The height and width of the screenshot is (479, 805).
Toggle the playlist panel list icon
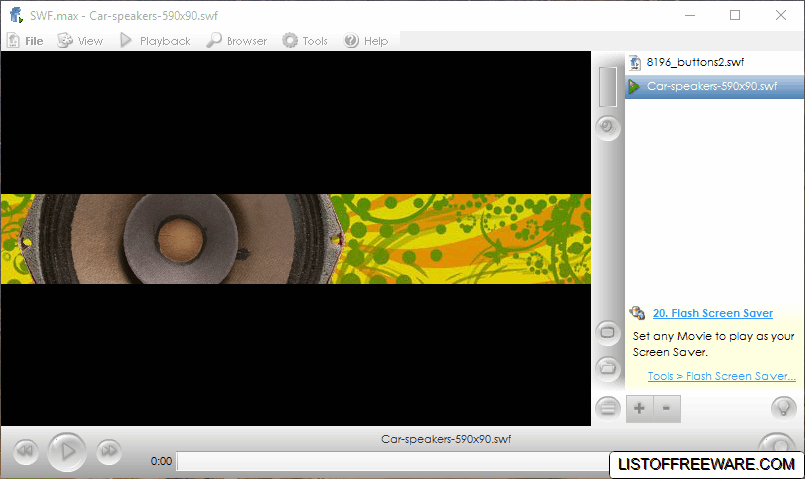click(x=608, y=408)
